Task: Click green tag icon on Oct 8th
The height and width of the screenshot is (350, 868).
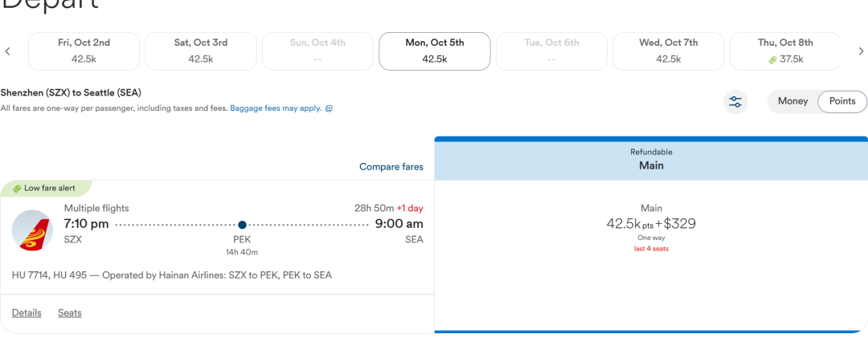Action: coord(773,59)
